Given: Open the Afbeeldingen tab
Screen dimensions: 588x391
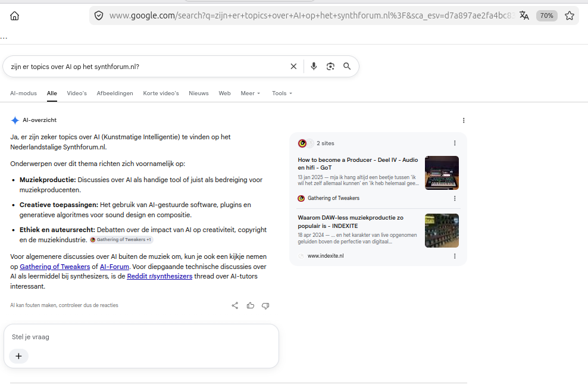Looking at the screenshot, I should (x=115, y=93).
